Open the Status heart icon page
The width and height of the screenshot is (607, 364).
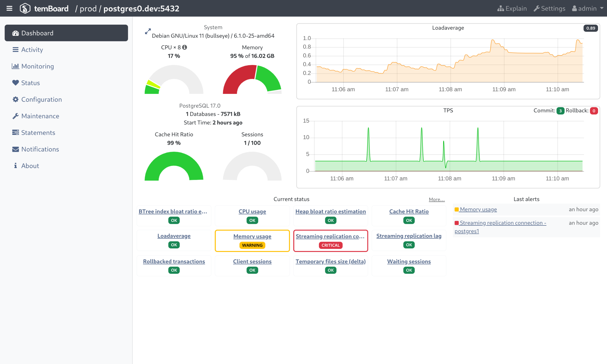(x=30, y=83)
